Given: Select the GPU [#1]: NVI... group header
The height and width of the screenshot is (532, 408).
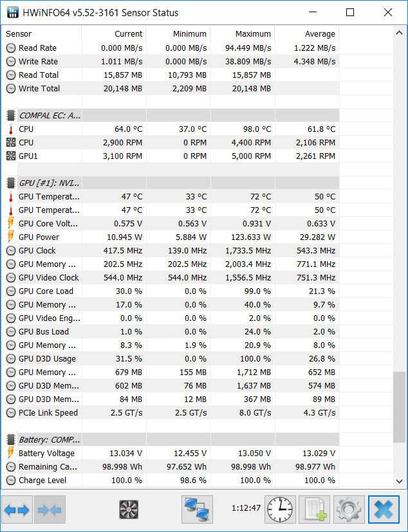Looking at the screenshot, I should click(x=171, y=183).
